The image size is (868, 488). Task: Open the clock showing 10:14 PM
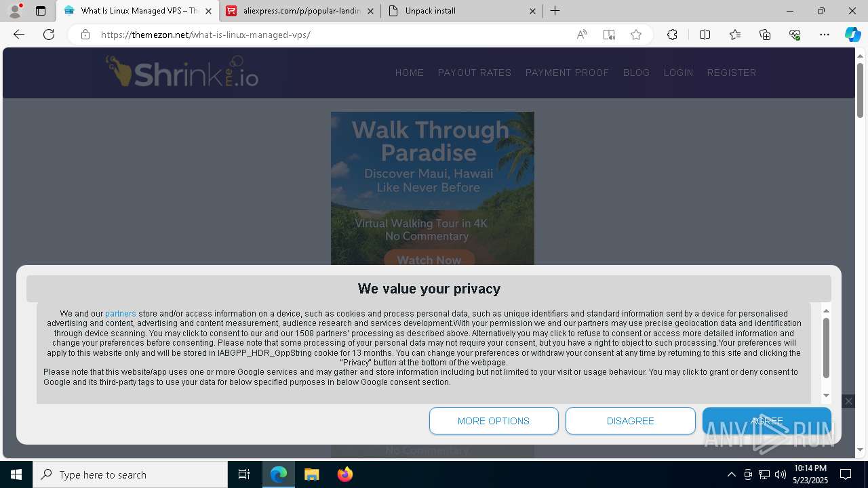pos(810,474)
